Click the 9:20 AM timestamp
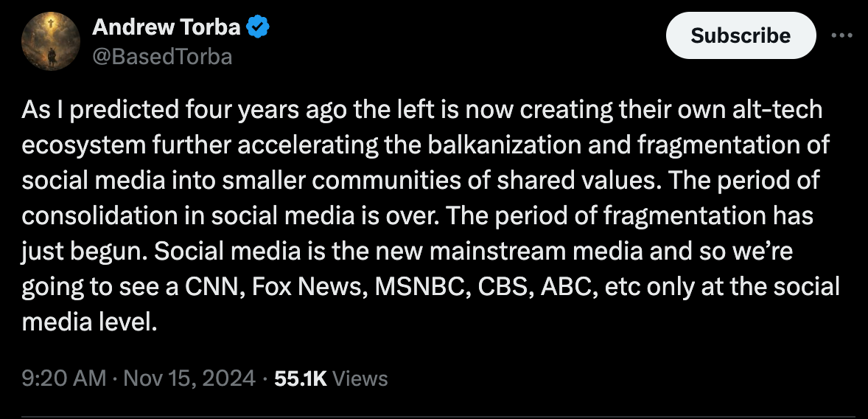 click(x=63, y=378)
